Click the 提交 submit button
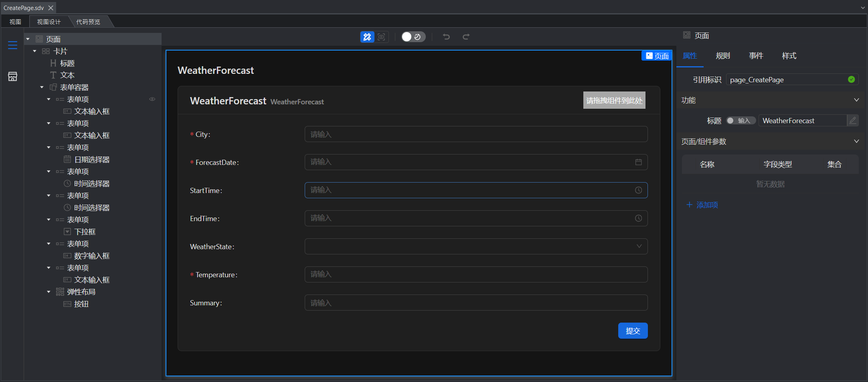Viewport: 868px width, 382px height. point(633,331)
